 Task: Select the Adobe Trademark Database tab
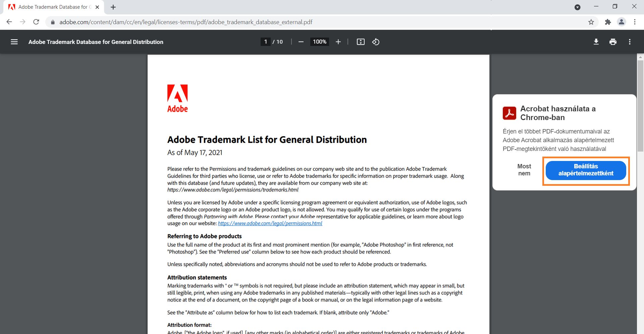coord(50,7)
